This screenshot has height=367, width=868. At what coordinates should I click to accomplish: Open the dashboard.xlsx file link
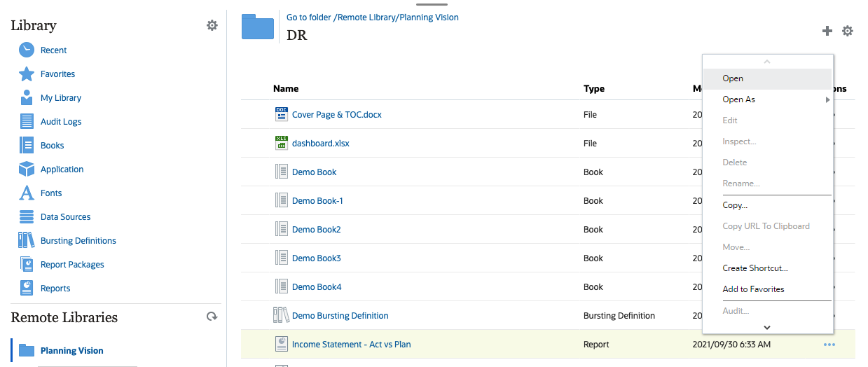(320, 144)
